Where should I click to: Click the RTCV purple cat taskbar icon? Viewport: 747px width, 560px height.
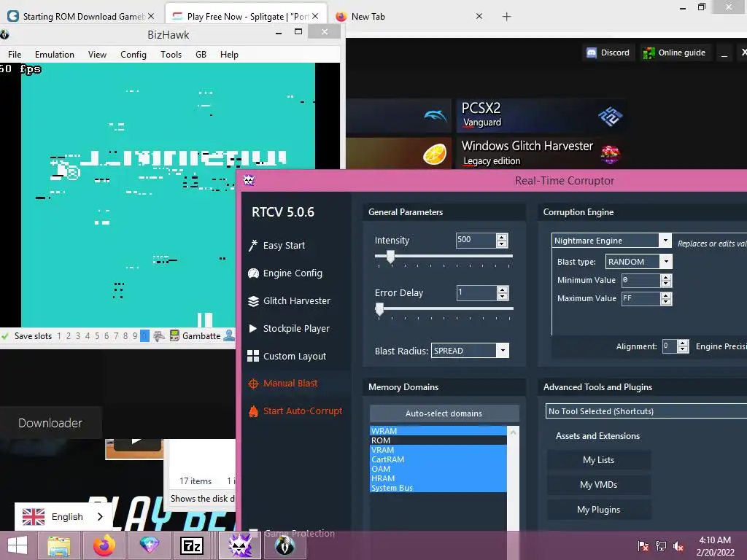(x=239, y=545)
